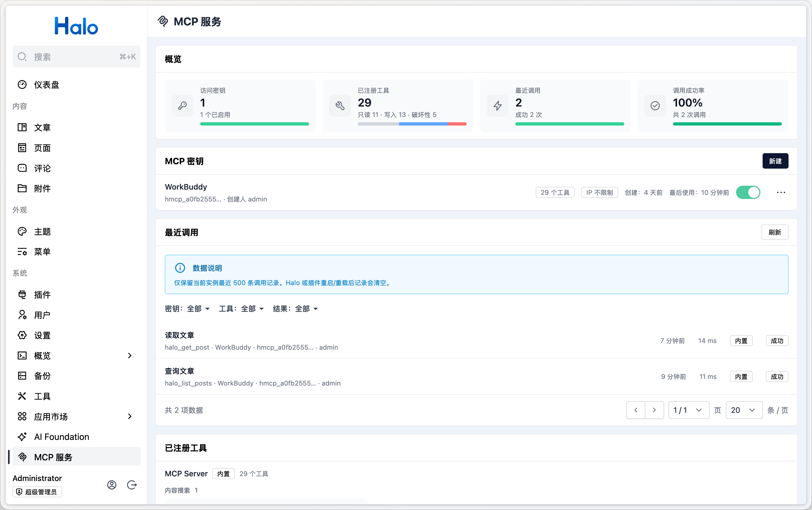This screenshot has width=812, height=510.
Task: Open the 文章 menu item
Action: click(76, 127)
